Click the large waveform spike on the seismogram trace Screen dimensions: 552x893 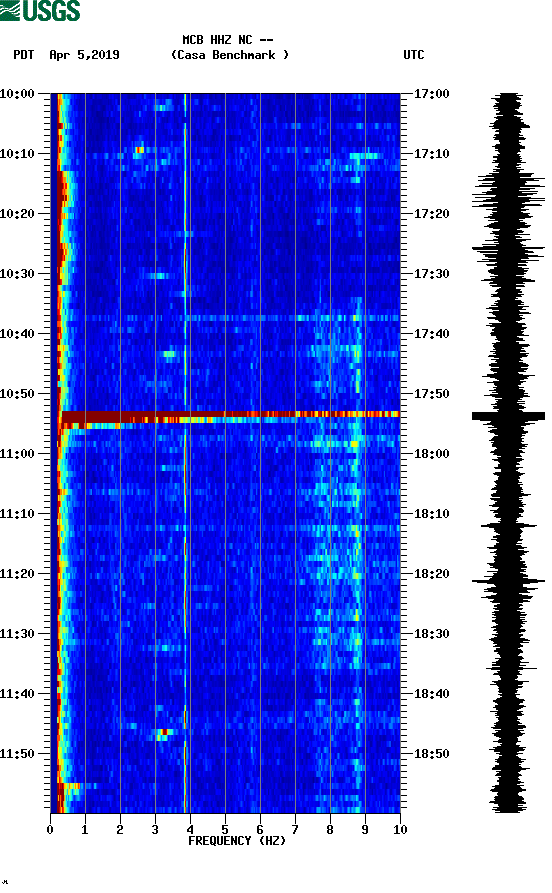tap(508, 416)
